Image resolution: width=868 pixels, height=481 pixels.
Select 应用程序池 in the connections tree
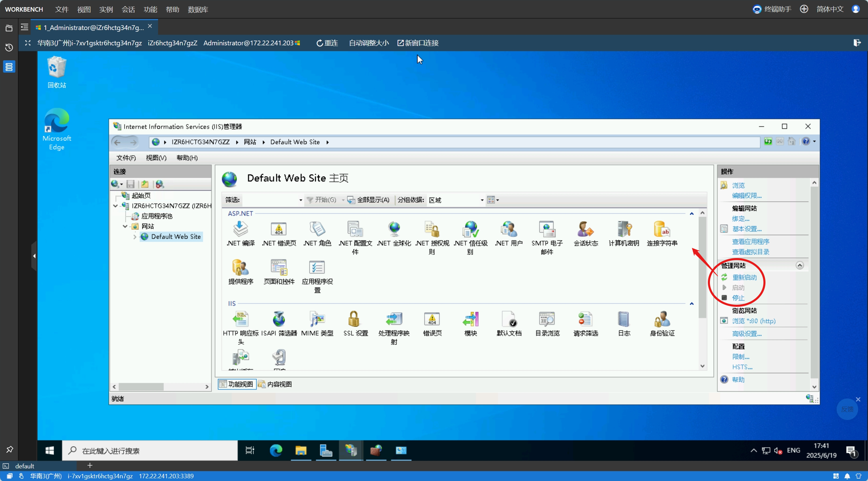(x=157, y=216)
